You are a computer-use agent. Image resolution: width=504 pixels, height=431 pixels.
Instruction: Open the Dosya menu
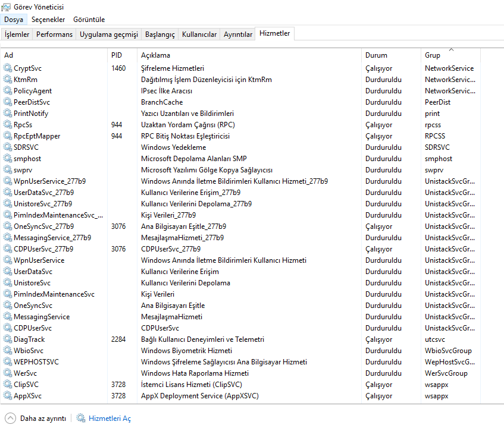pyautogui.click(x=14, y=20)
